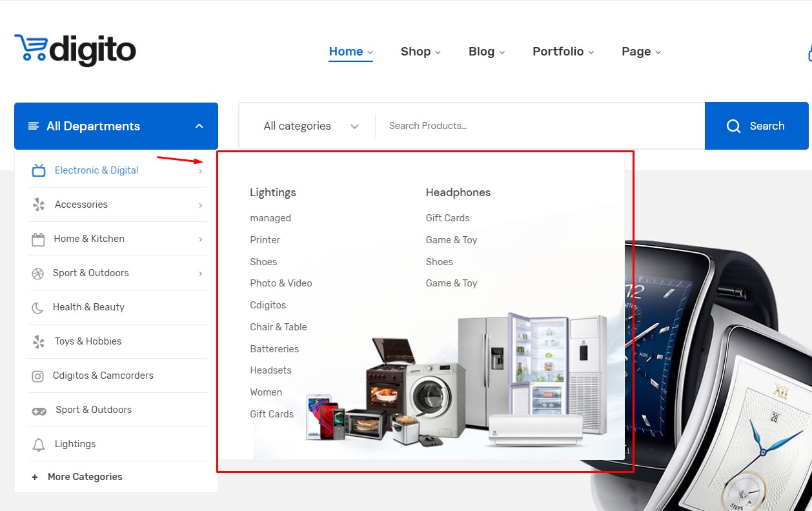812x511 pixels.
Task: Click the gamepad icon in sidebar
Action: (x=39, y=410)
